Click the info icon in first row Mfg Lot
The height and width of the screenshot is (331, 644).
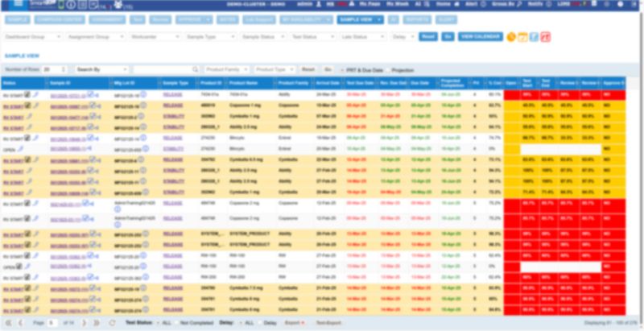[x=144, y=94]
